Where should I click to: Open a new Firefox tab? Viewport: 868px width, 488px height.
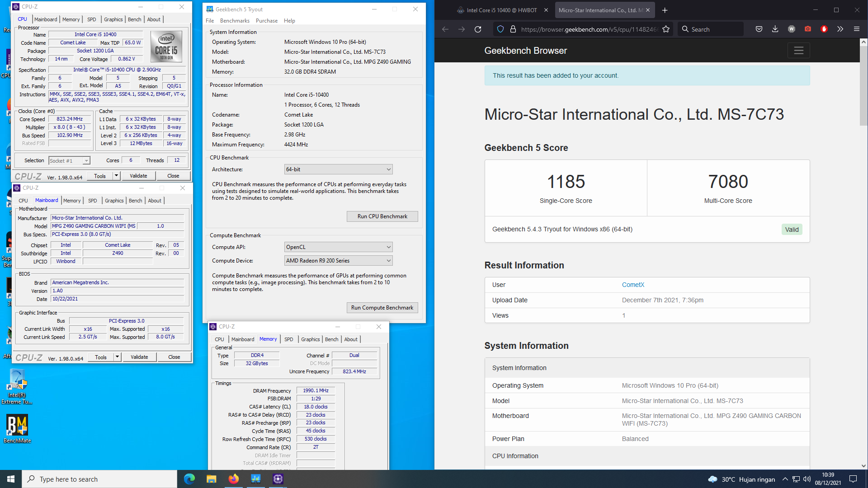click(665, 10)
